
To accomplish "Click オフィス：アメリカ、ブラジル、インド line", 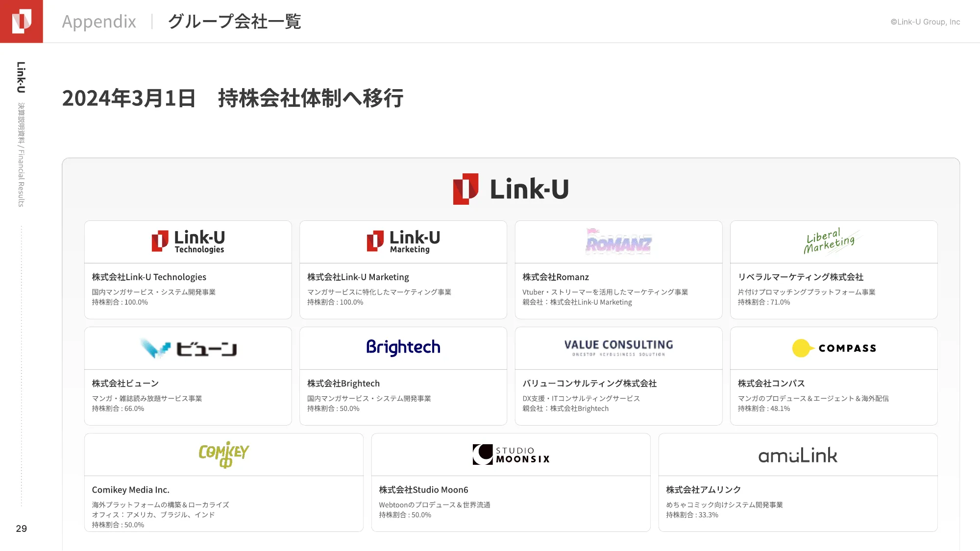I will [153, 515].
